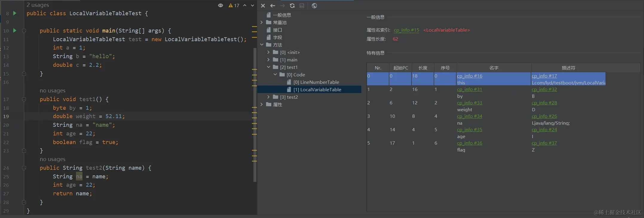Select 一般信息 in the class tree
The height and width of the screenshot is (218, 644).
point(282,15)
